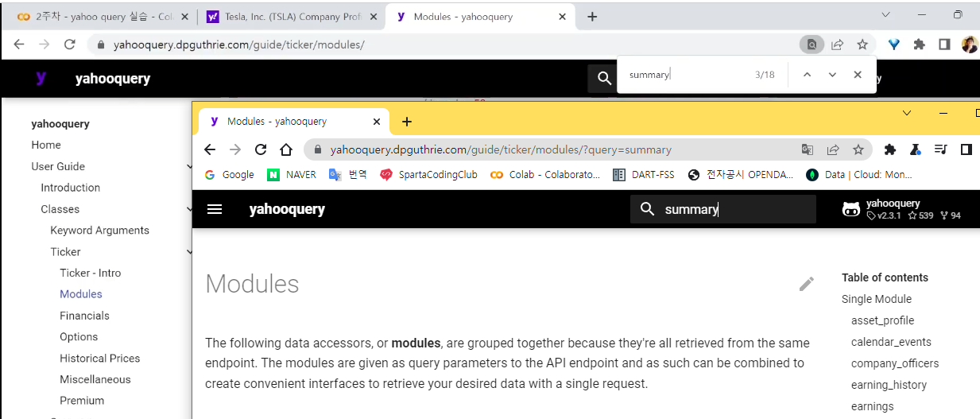
Task: Open blue diamond extension in back window
Action: tap(894, 45)
